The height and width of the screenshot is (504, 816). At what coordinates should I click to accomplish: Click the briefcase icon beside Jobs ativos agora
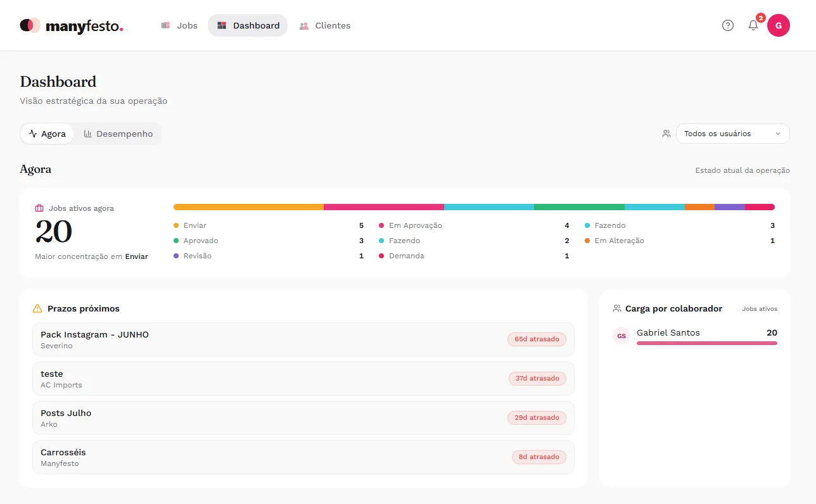pos(39,208)
